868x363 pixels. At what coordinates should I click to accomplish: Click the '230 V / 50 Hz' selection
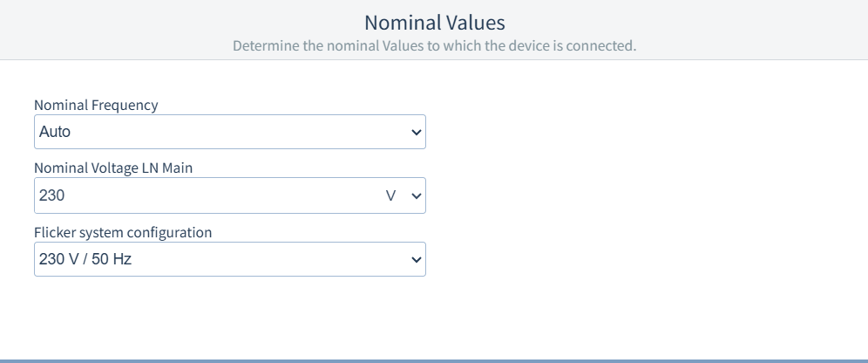tap(85, 259)
